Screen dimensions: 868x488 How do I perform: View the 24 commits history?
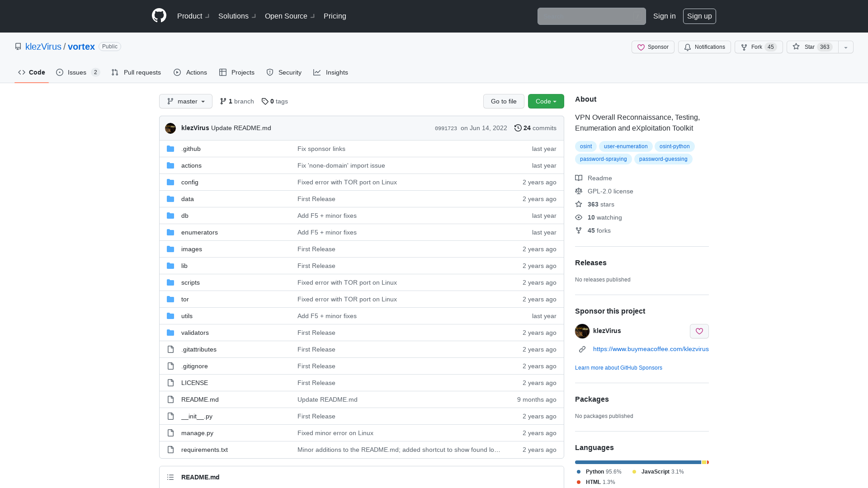[535, 128]
